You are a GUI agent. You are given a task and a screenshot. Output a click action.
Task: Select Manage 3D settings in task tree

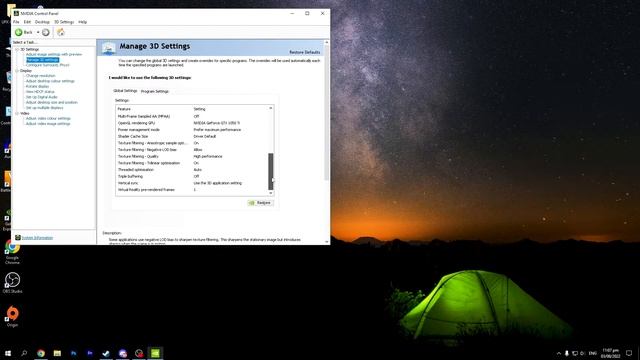click(x=42, y=60)
